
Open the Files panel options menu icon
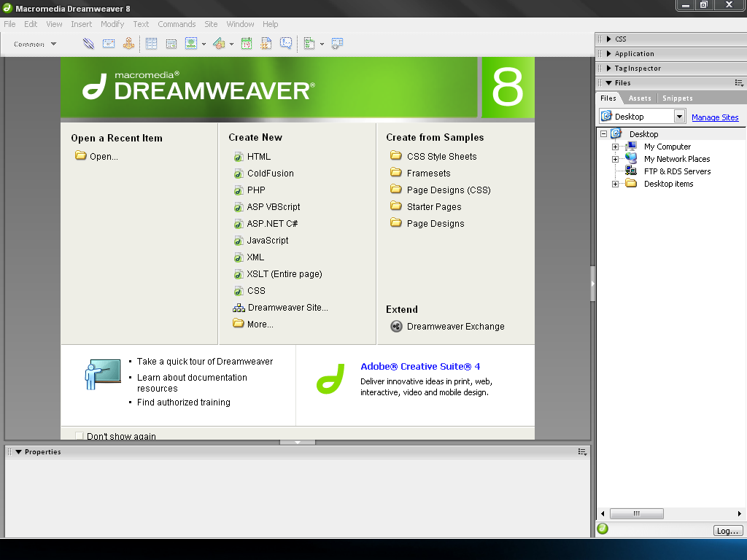click(x=739, y=83)
